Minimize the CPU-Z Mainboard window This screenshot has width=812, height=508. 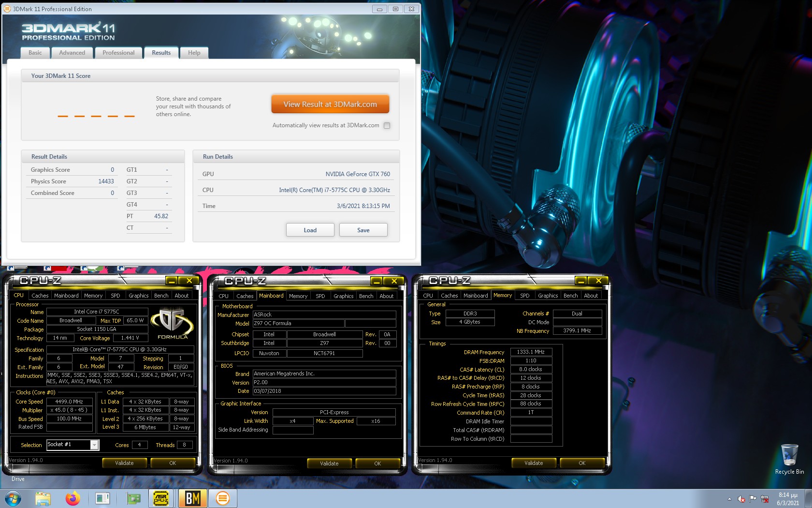pos(376,281)
